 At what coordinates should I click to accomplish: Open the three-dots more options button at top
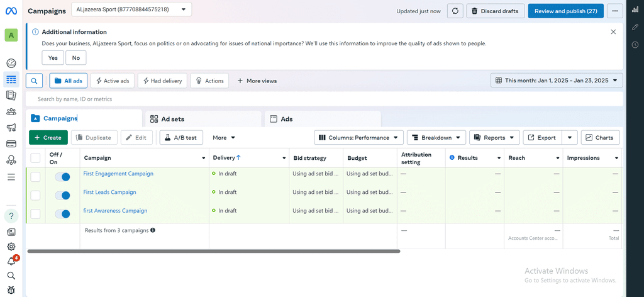[x=615, y=11]
